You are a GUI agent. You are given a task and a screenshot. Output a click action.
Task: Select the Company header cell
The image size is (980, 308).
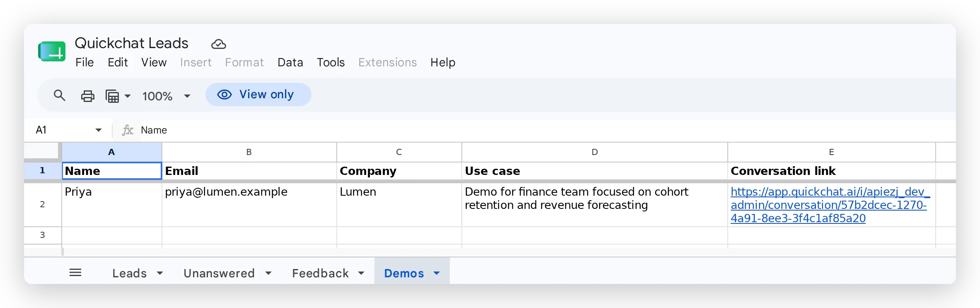pos(399,171)
